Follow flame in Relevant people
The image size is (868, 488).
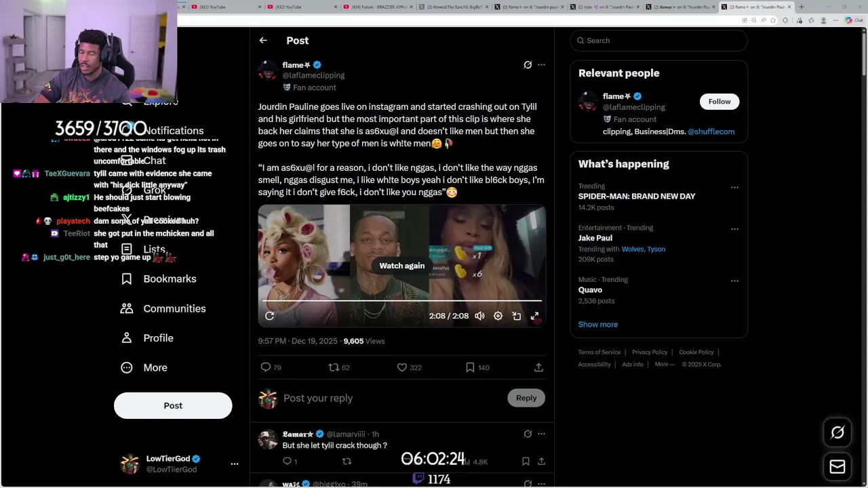719,102
